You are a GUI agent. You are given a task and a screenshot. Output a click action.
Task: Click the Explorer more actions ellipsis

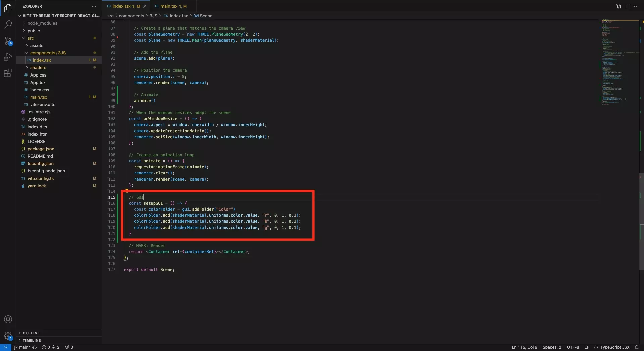coord(94,6)
